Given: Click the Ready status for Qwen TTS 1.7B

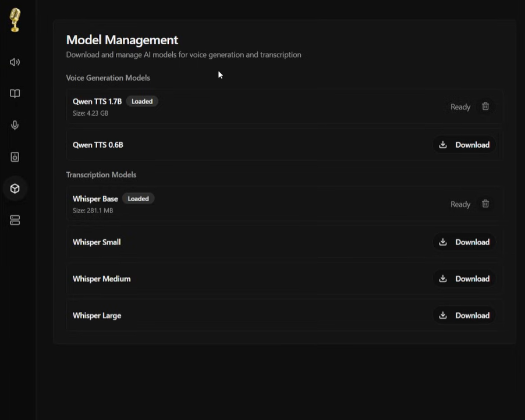Looking at the screenshot, I should [x=460, y=107].
